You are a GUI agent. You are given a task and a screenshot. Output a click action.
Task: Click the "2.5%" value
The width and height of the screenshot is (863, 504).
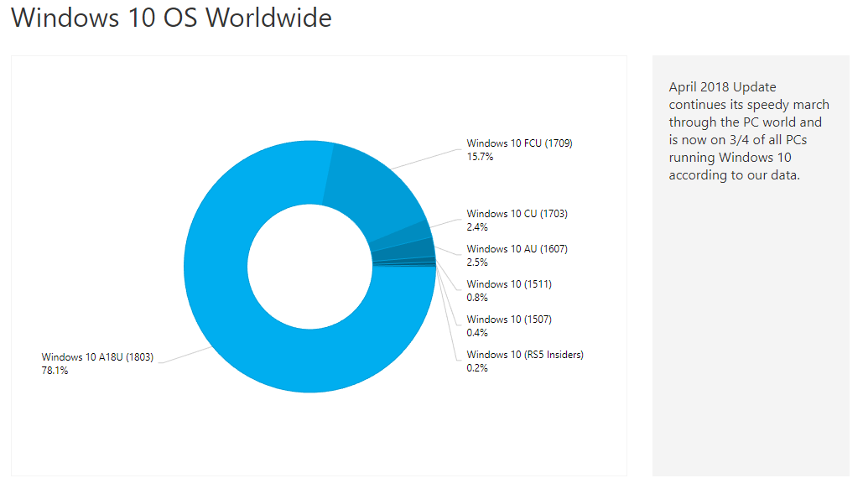(477, 262)
